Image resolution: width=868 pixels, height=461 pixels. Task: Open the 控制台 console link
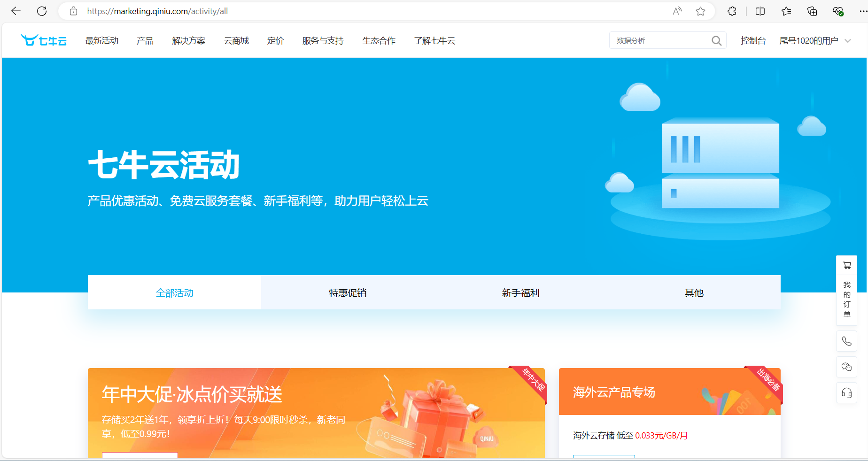[x=753, y=41]
